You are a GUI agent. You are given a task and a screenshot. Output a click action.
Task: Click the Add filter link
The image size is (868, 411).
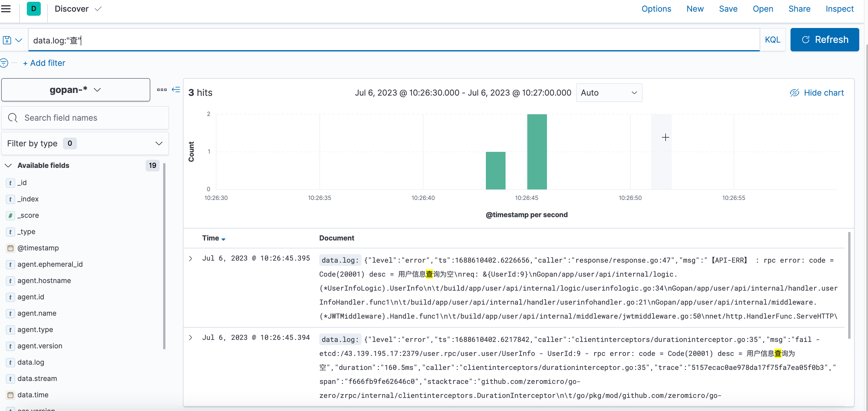click(44, 63)
